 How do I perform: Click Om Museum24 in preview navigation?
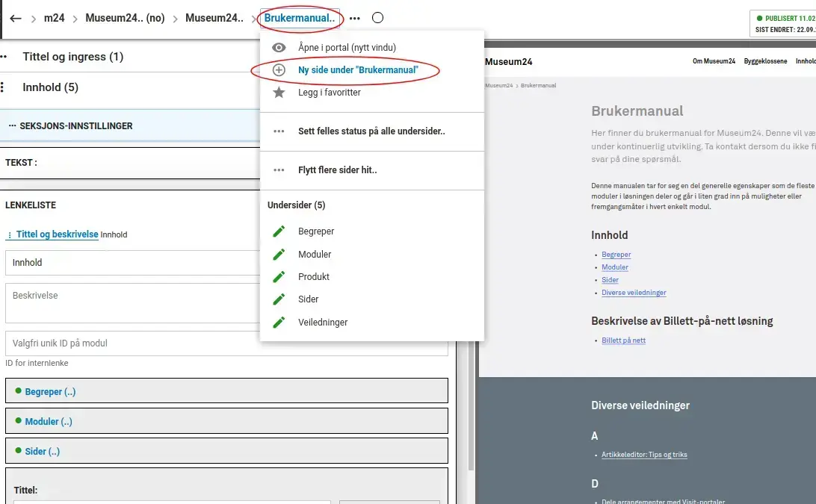[714, 61]
